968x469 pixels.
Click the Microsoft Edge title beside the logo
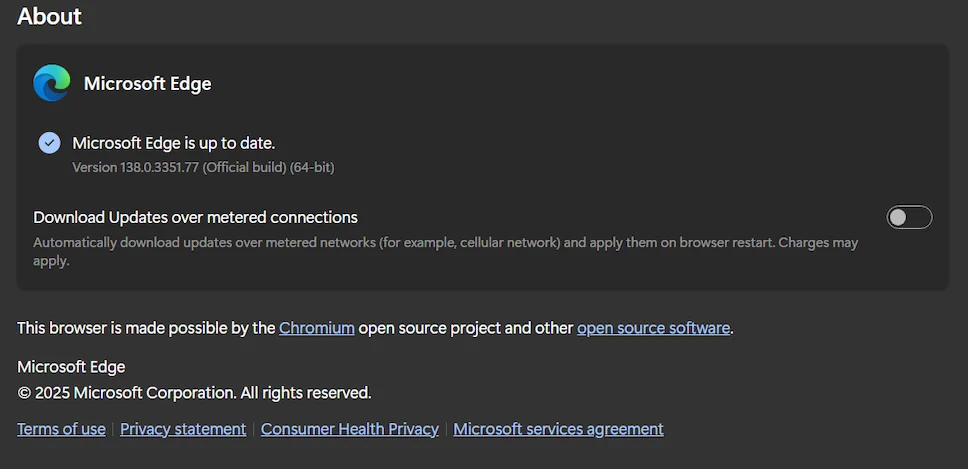[148, 83]
